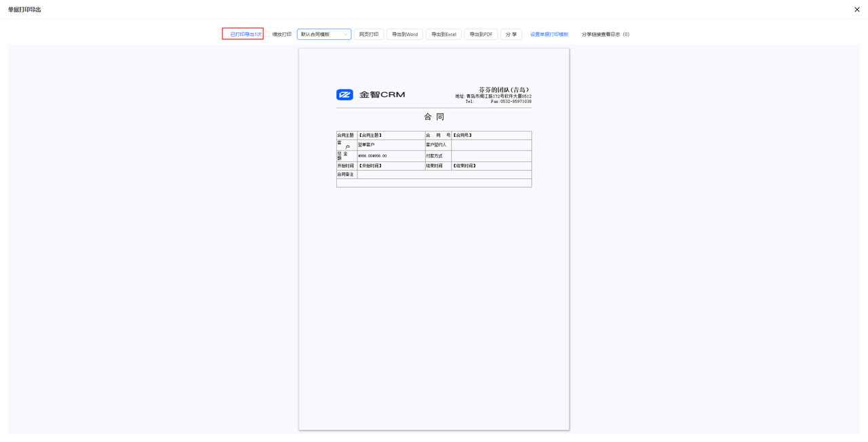Select the 【合同主题】 placeholder cell
Screen dimensions: 868x442
tap(391, 135)
